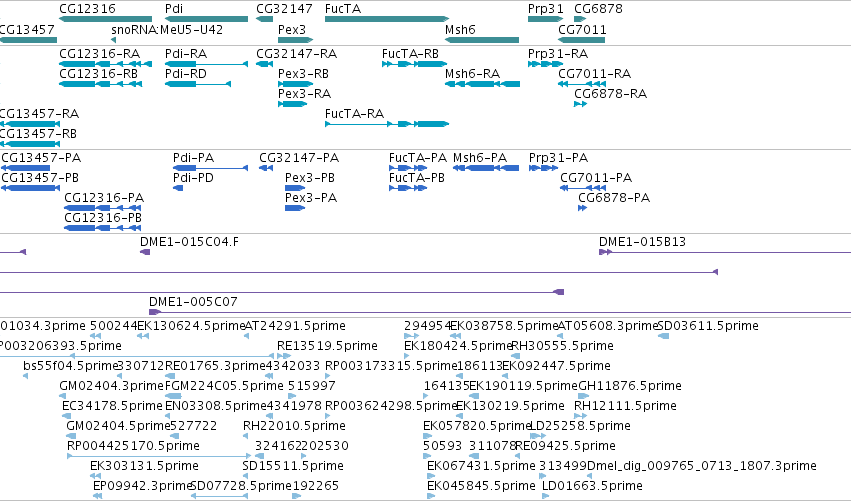Select the snoRNA:MeU5-U42 feature label

pos(167,29)
